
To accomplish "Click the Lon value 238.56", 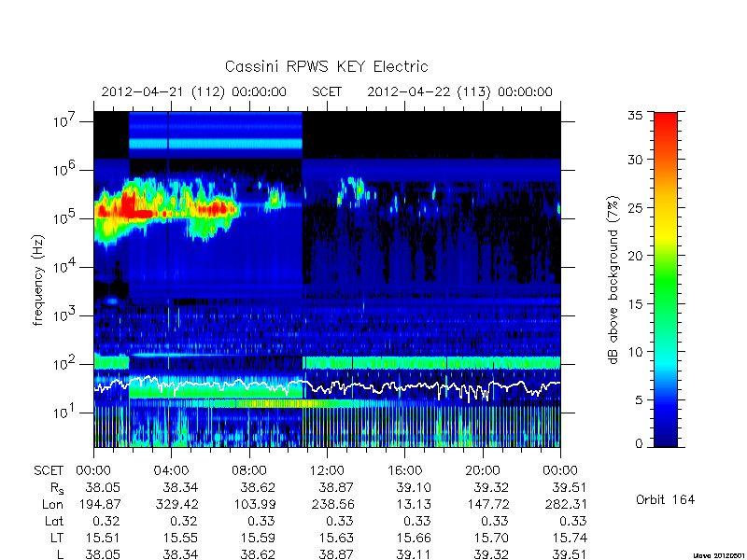I will (x=332, y=504).
